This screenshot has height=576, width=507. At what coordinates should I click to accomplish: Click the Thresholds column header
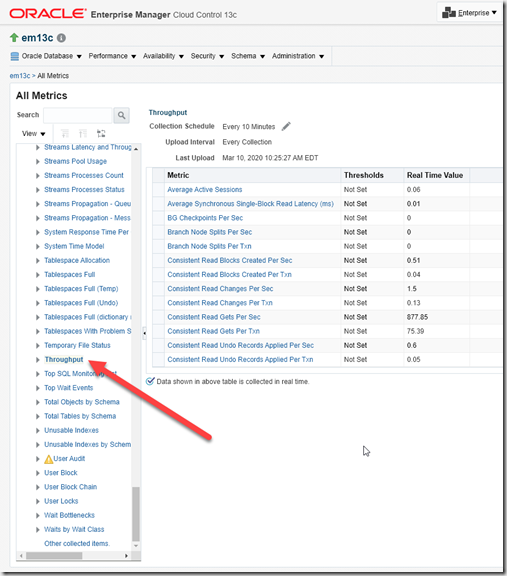pyautogui.click(x=372, y=175)
